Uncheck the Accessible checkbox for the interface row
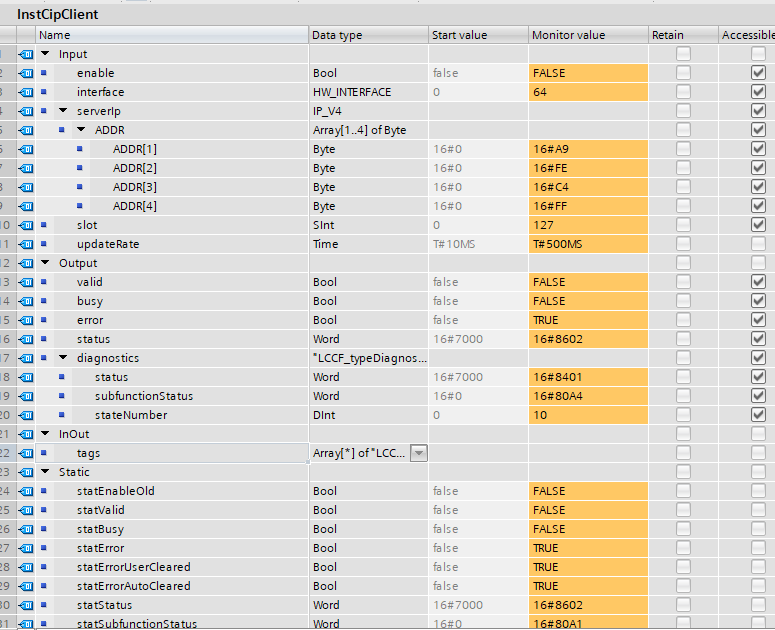 coord(758,92)
